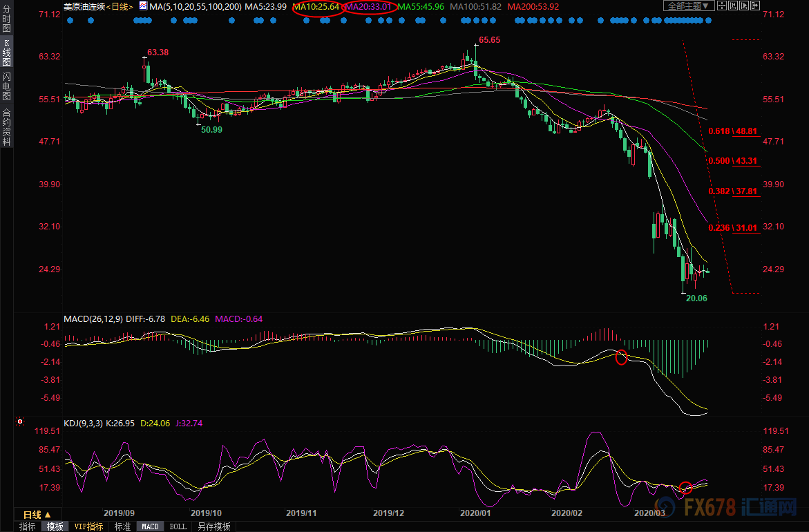Select the MACD indicator tab

[149, 526]
